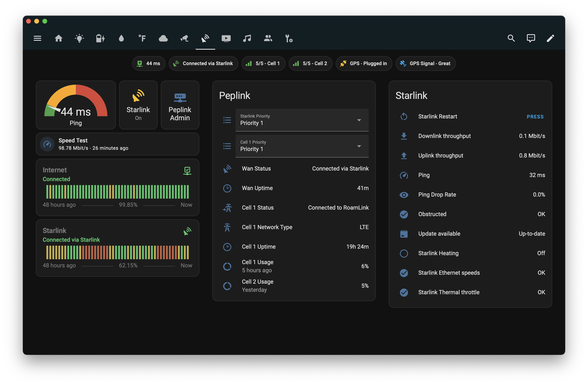Toggle the Starlink On button card
This screenshot has height=385, width=588.
pos(138,105)
